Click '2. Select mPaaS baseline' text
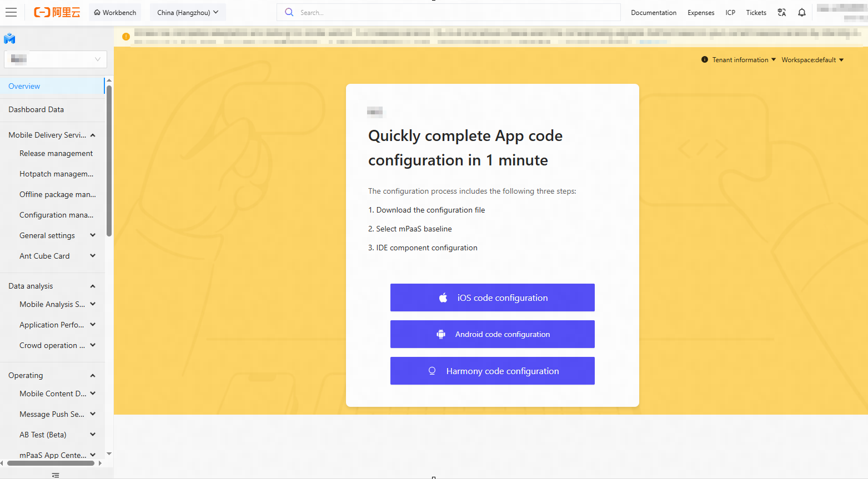 click(410, 229)
